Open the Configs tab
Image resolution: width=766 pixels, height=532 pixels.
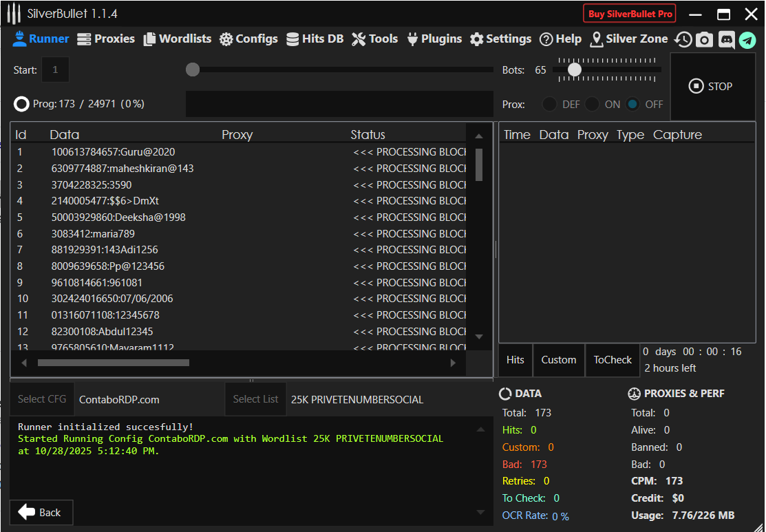click(248, 39)
